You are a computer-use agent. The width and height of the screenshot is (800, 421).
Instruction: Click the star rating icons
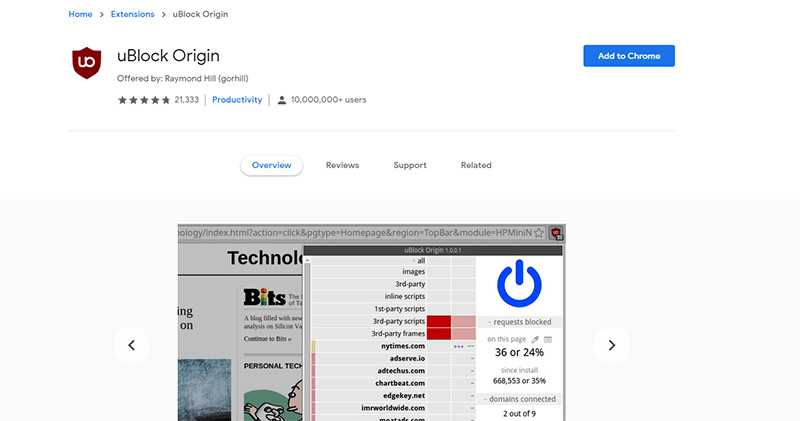click(x=144, y=100)
